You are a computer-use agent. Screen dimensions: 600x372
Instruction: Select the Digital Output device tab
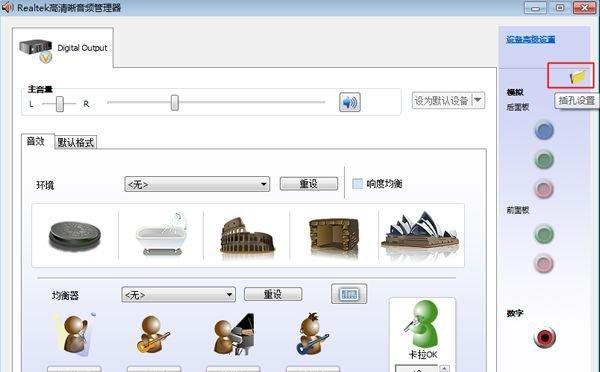click(x=63, y=49)
